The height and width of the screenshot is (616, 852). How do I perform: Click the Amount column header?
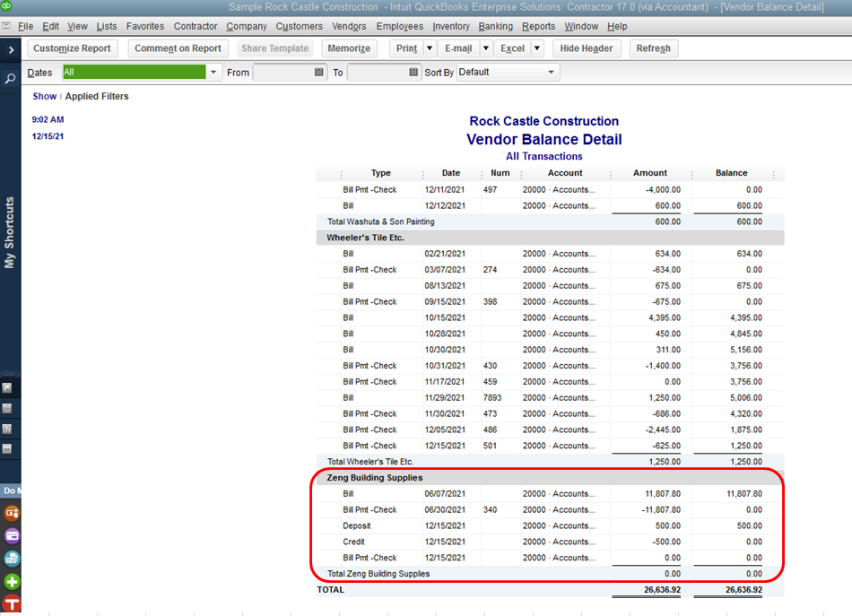pyautogui.click(x=650, y=173)
